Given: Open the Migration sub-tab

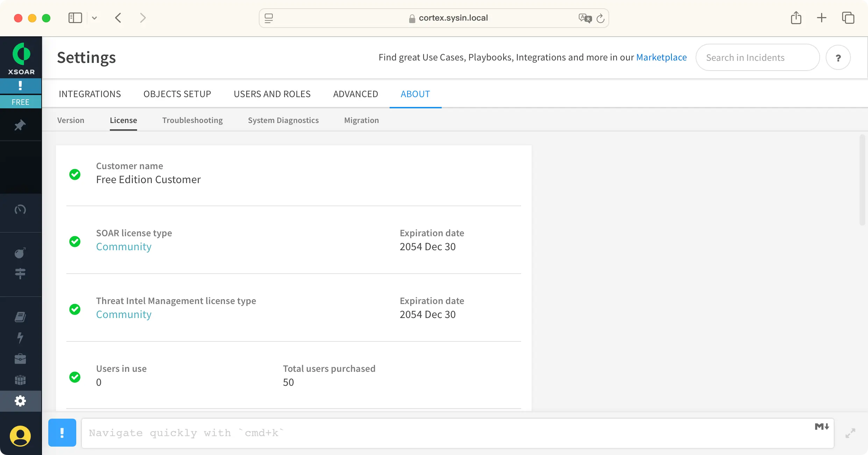Looking at the screenshot, I should pos(362,120).
